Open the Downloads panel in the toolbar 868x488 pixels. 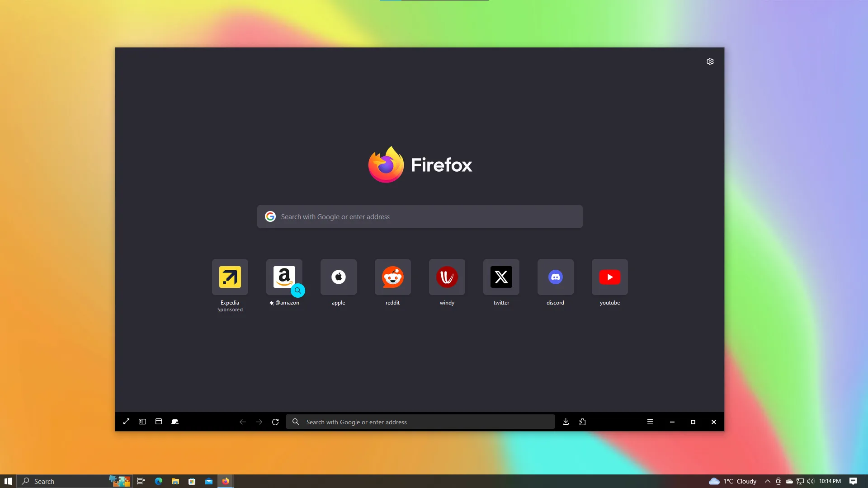click(x=566, y=422)
